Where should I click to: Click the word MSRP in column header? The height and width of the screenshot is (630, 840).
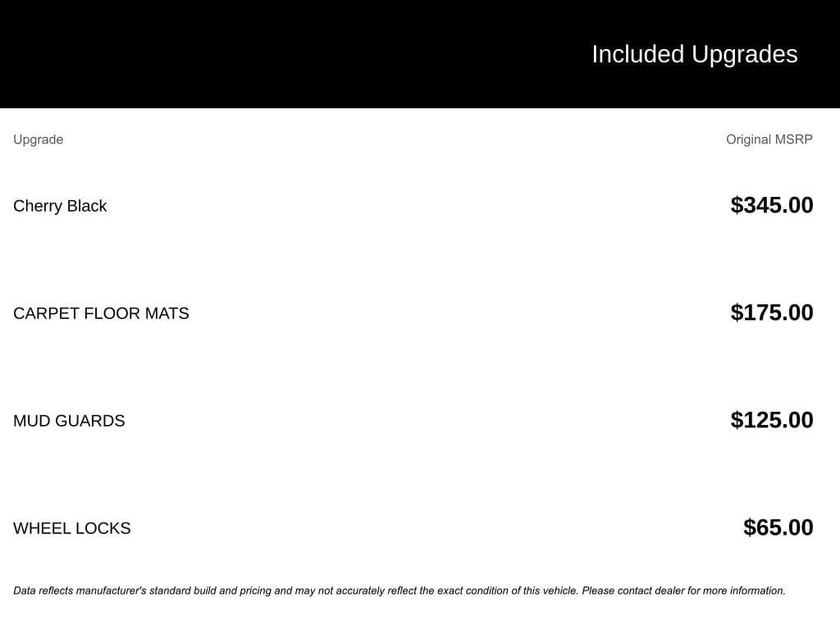(793, 139)
